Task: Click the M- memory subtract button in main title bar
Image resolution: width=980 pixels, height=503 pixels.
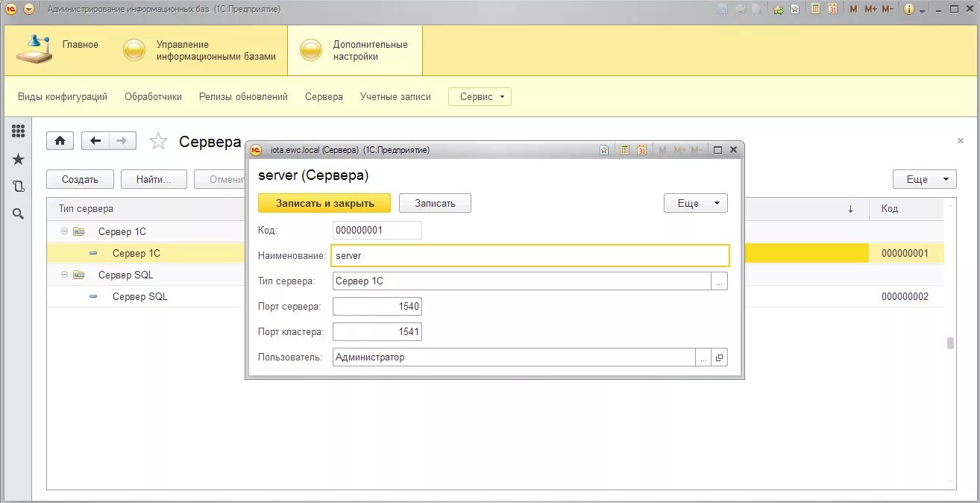Action: click(888, 9)
